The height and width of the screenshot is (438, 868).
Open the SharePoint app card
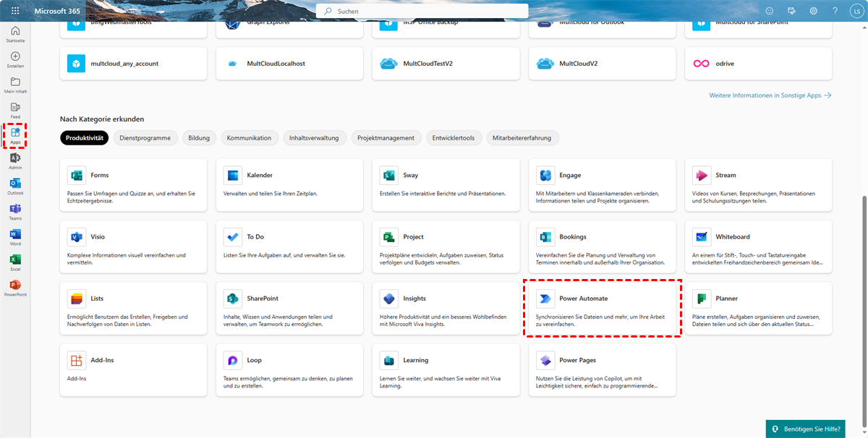[x=289, y=309]
